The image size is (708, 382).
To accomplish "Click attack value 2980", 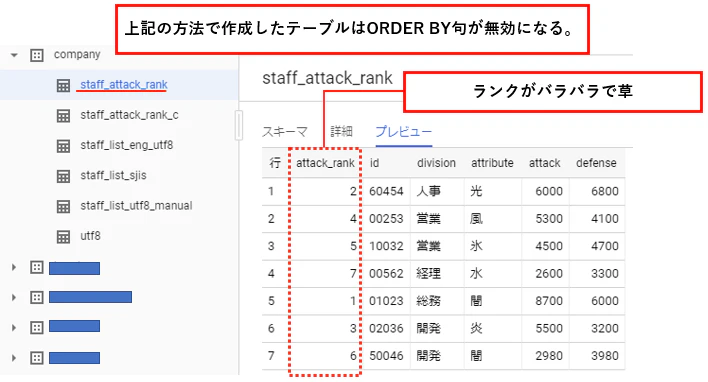I will tap(549, 356).
